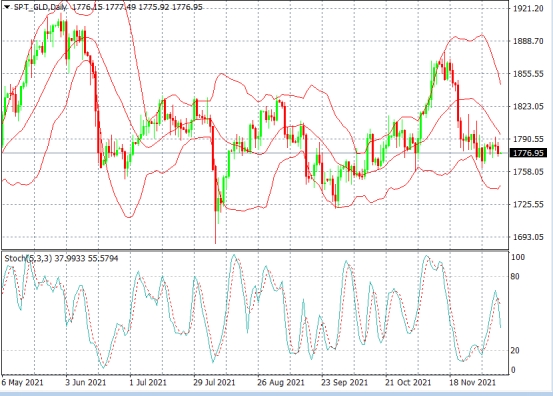Click the 23 Sep 2021 date label
Image resolution: width=553 pixels, height=396 pixels.
pyautogui.click(x=345, y=382)
